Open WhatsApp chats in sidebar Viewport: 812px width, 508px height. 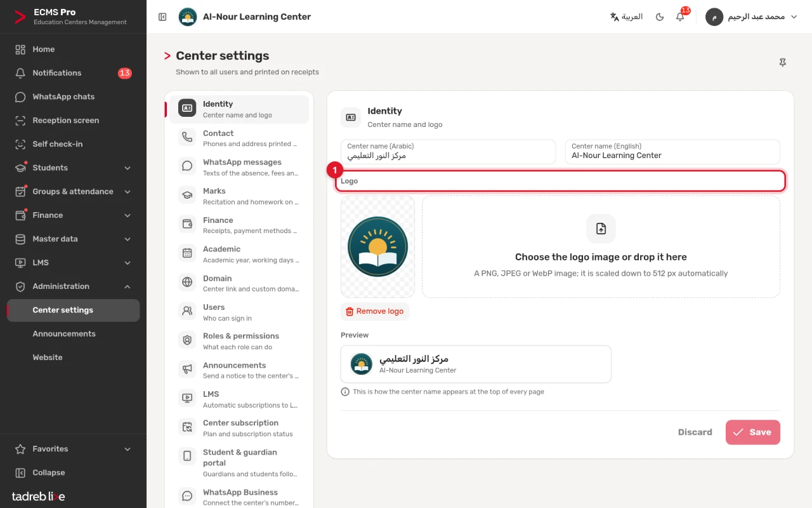point(73,97)
